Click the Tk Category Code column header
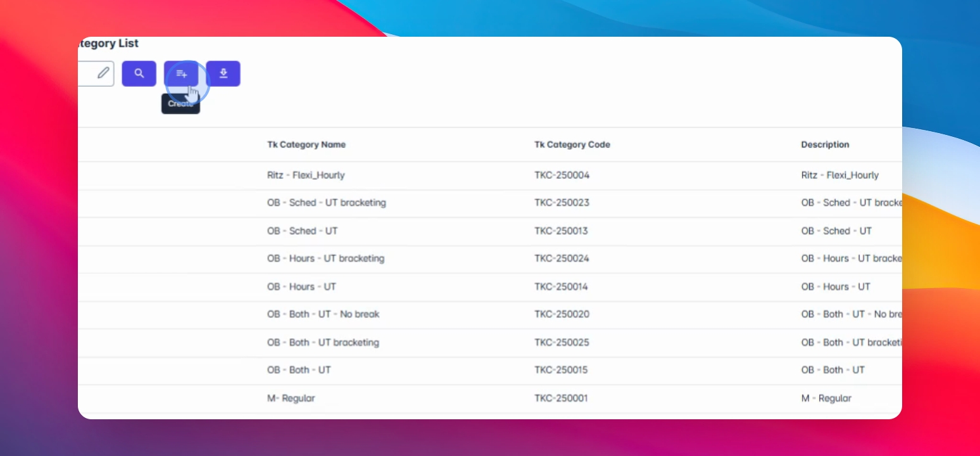This screenshot has width=980, height=456. (572, 144)
